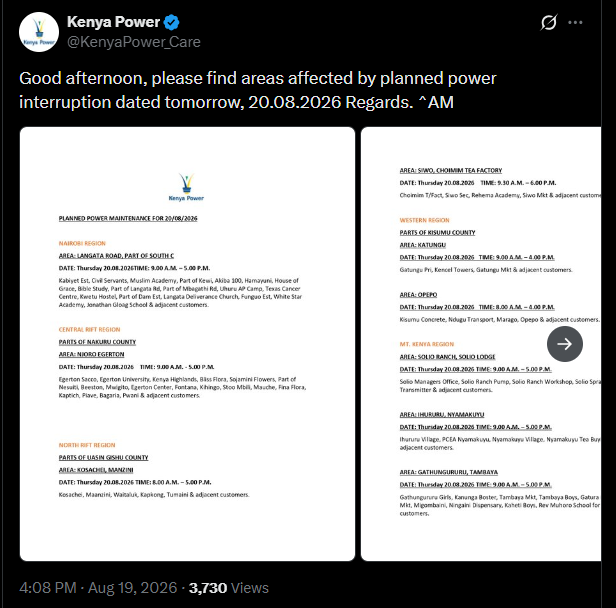Image resolution: width=616 pixels, height=608 pixels.
Task: Click Western Region heading on second page
Action: coord(424,220)
